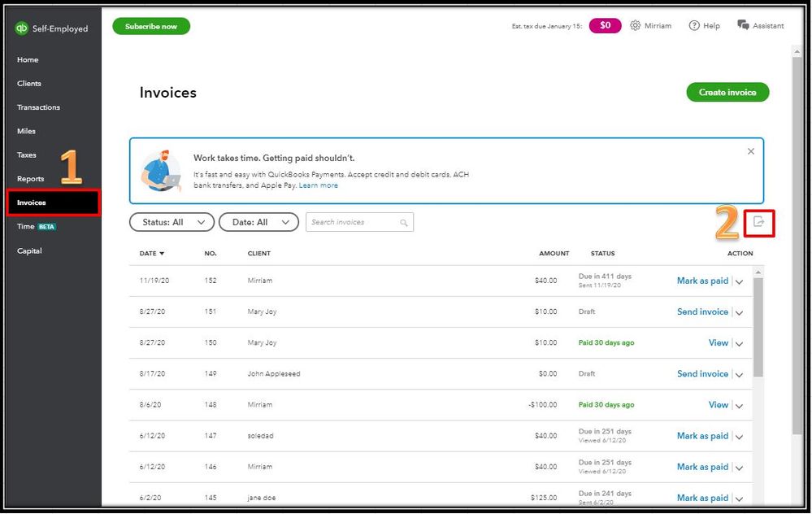The height and width of the screenshot is (514, 812).
Task: View paid invoice 148
Action: tap(719, 405)
